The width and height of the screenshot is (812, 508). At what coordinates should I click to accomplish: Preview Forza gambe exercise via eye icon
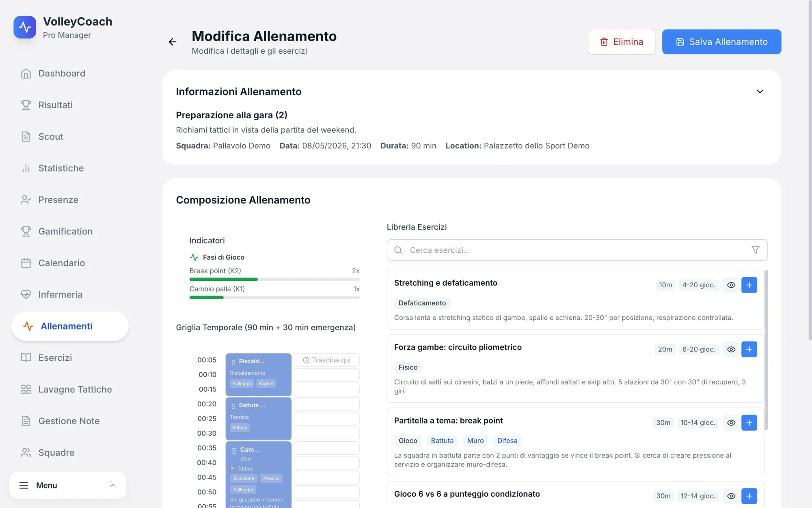pyautogui.click(x=731, y=350)
